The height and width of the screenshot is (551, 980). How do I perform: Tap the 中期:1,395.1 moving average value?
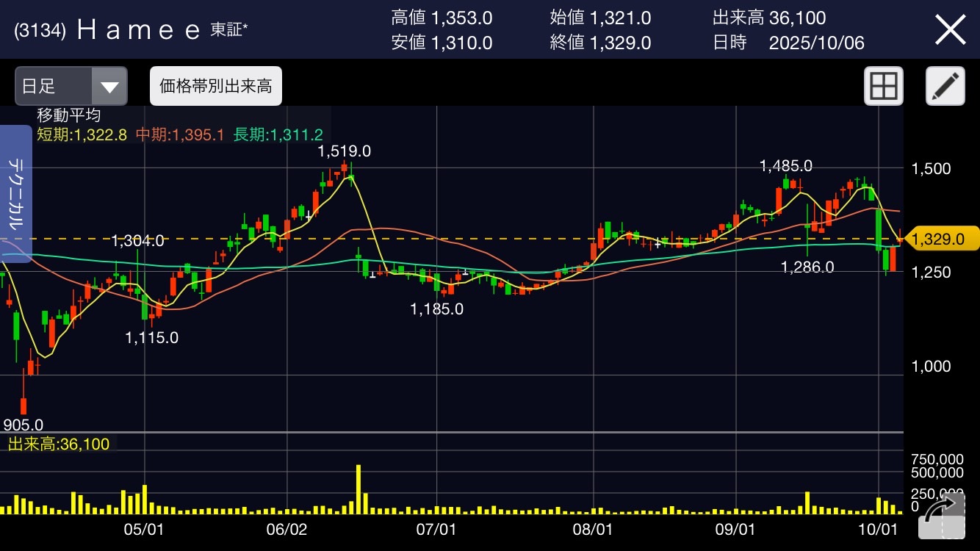tap(179, 134)
